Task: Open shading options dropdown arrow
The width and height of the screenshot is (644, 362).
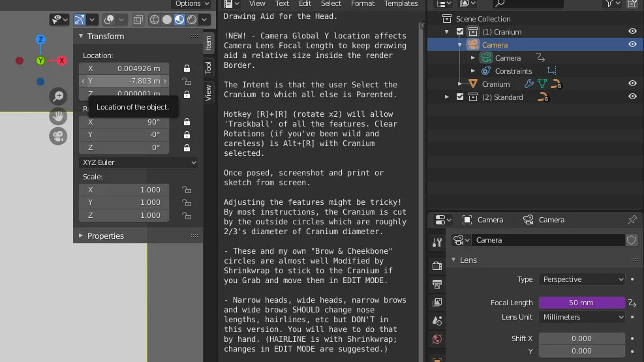Action: click(x=204, y=20)
